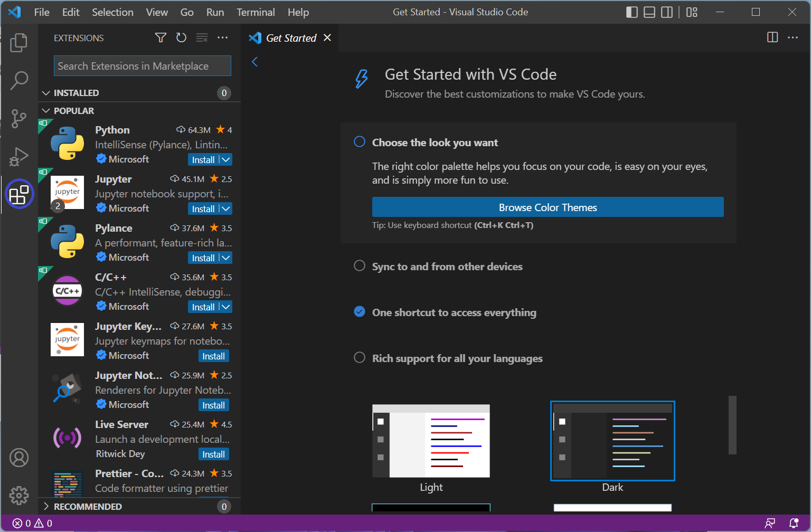Install the Jupyter Keymap extension
The width and height of the screenshot is (811, 532).
click(x=213, y=356)
